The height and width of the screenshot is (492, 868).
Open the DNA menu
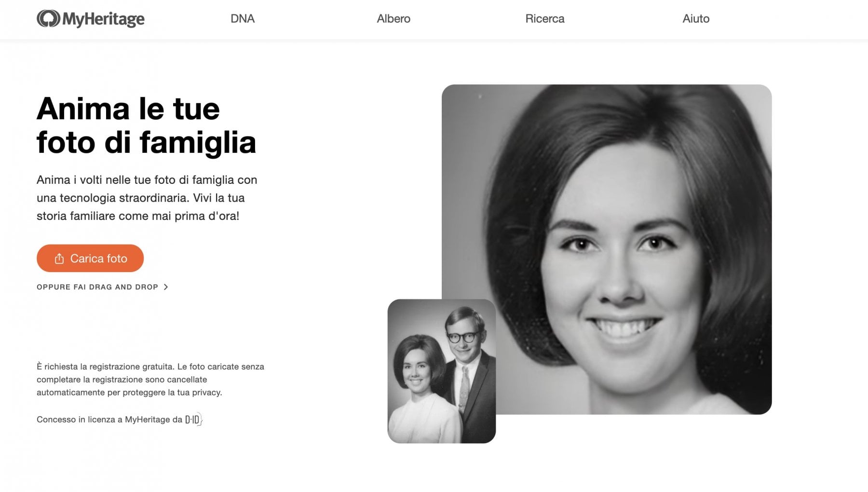point(243,18)
